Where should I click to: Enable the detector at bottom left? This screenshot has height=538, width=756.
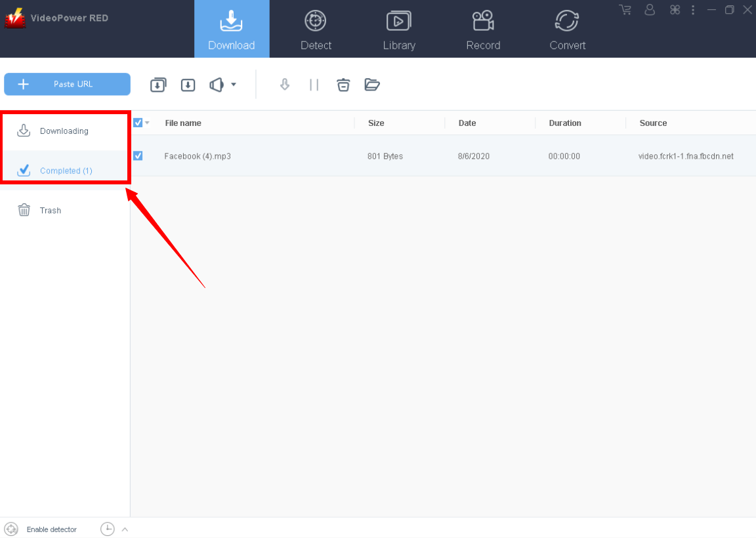pos(51,529)
